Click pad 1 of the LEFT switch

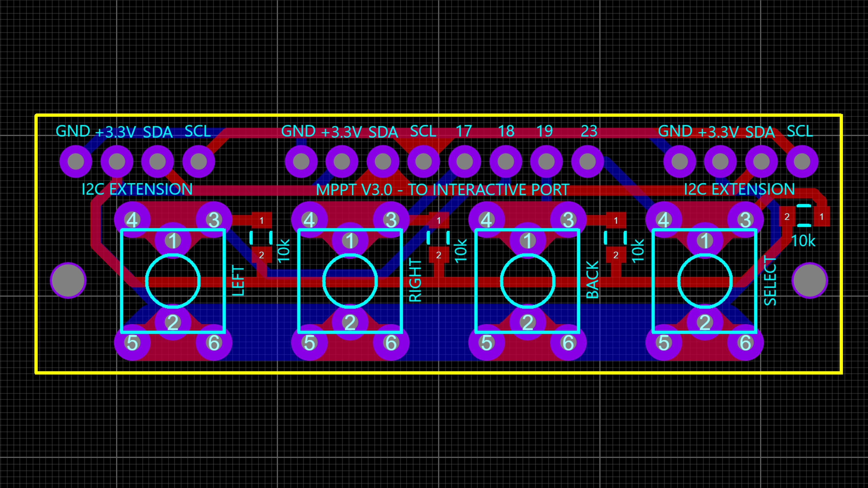click(x=173, y=240)
